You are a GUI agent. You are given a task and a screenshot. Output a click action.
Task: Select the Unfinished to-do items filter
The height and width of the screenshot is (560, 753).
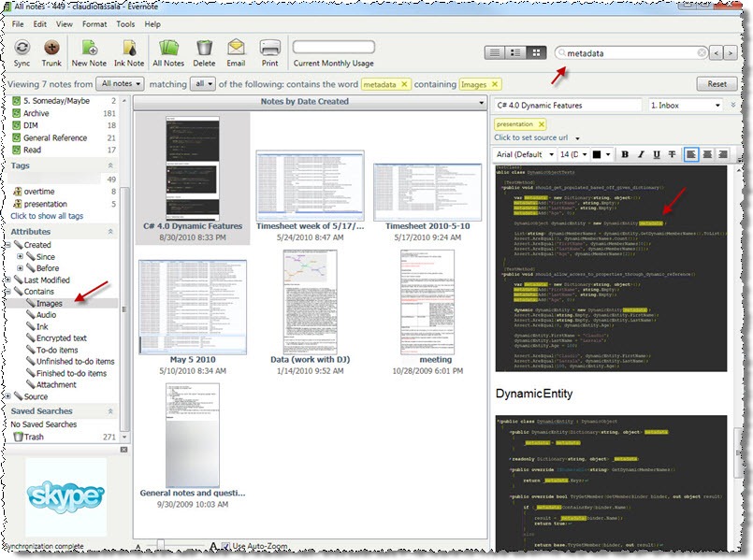76,362
